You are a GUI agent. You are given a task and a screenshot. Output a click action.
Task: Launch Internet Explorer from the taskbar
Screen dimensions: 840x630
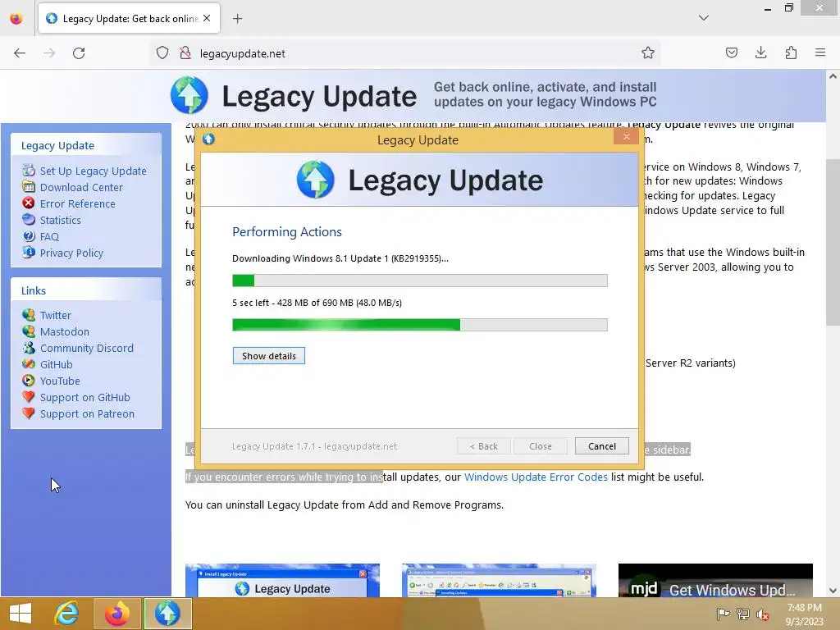[x=67, y=614]
